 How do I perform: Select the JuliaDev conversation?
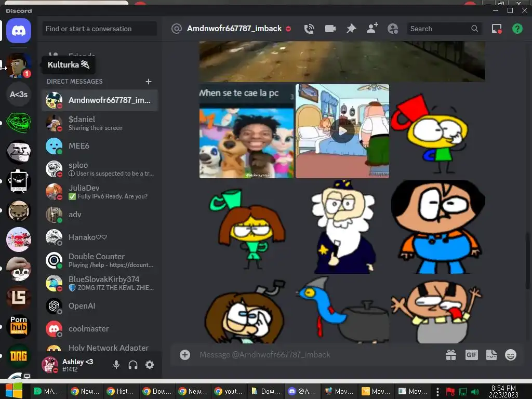pos(100,192)
